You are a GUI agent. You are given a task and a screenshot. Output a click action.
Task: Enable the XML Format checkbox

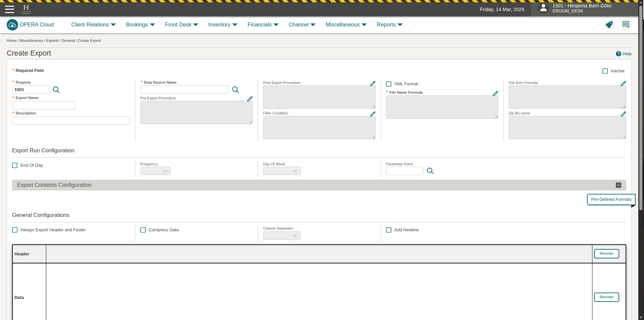[x=389, y=84]
